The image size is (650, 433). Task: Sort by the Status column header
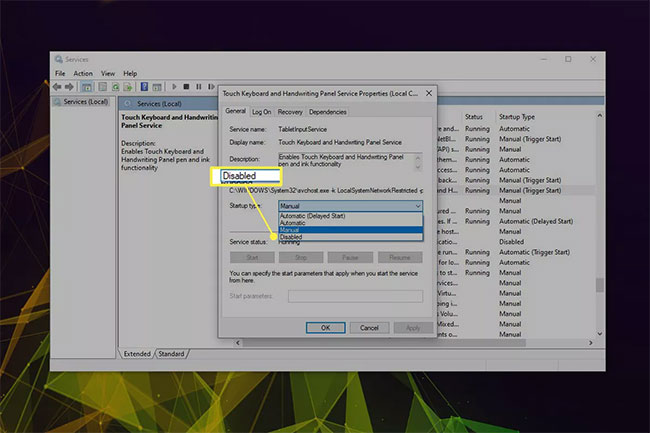pos(474,117)
